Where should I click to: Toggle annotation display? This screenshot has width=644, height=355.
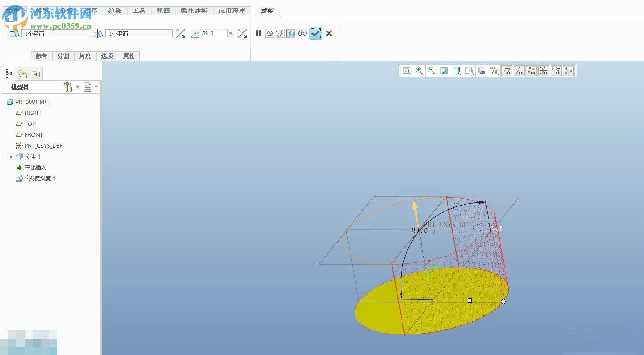coord(556,71)
